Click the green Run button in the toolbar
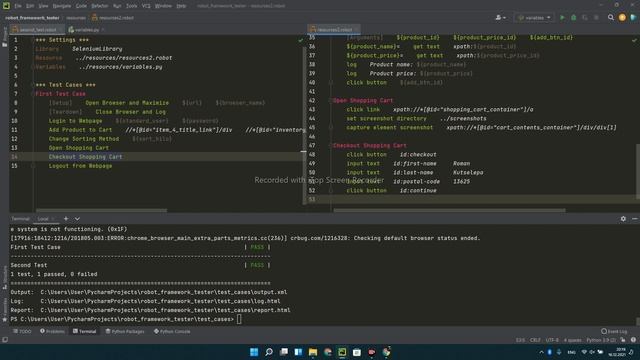 click(x=562, y=18)
